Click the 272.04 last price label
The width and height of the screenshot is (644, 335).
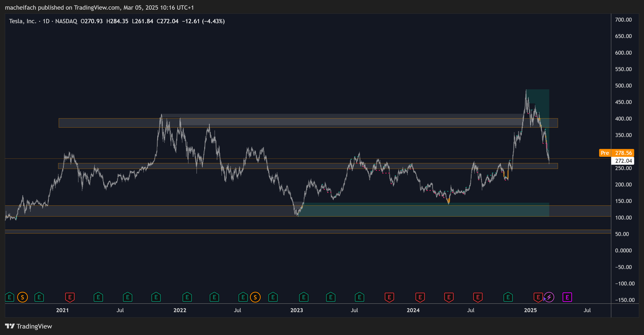pos(623,161)
